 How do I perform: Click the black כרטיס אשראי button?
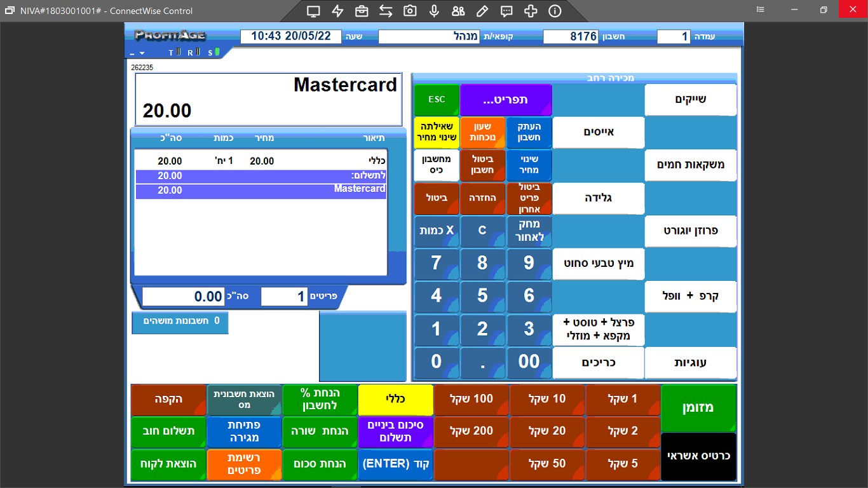pos(699,457)
